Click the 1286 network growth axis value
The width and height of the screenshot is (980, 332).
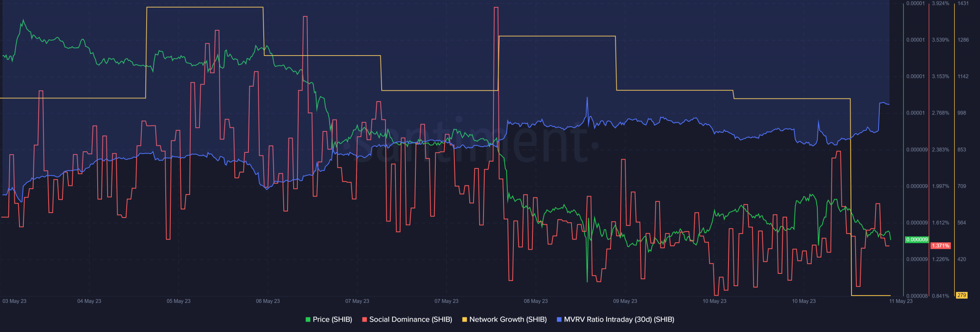[x=963, y=40]
